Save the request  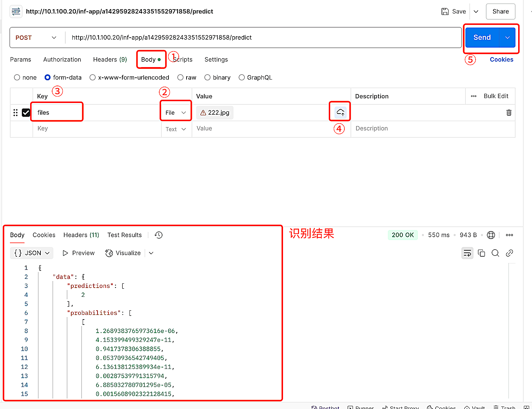tap(454, 11)
